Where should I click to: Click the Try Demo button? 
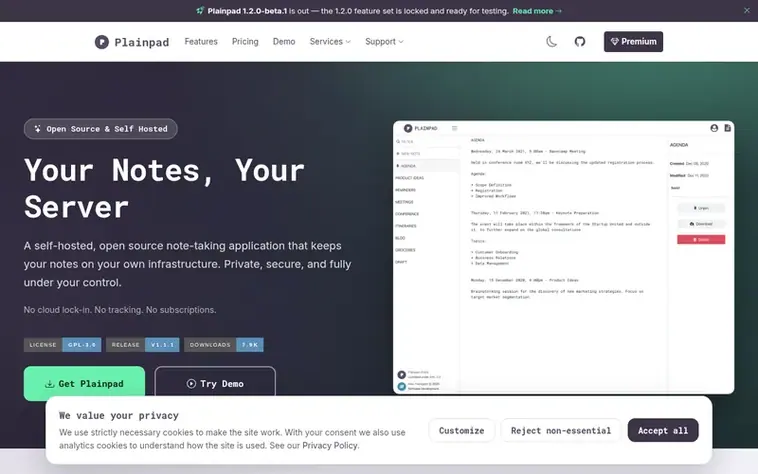215,383
